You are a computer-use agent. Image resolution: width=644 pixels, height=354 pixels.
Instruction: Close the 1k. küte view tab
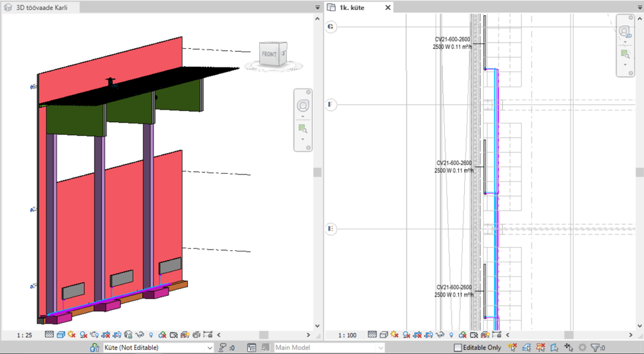pyautogui.click(x=388, y=7)
